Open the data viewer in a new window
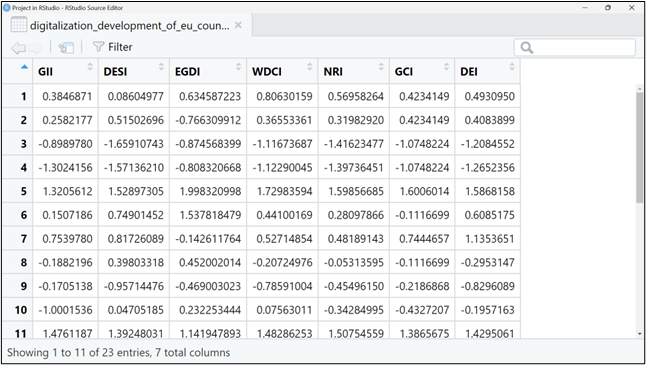Viewport: 646px width, 365px height. 66,48
